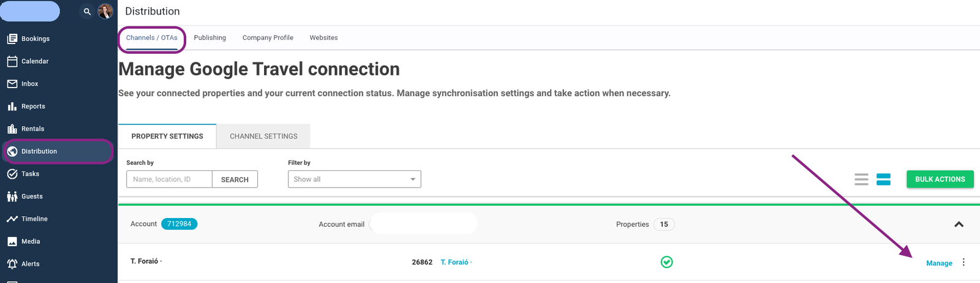The height and width of the screenshot is (283, 980).
Task: Open Alerts bell item
Action: point(29,264)
